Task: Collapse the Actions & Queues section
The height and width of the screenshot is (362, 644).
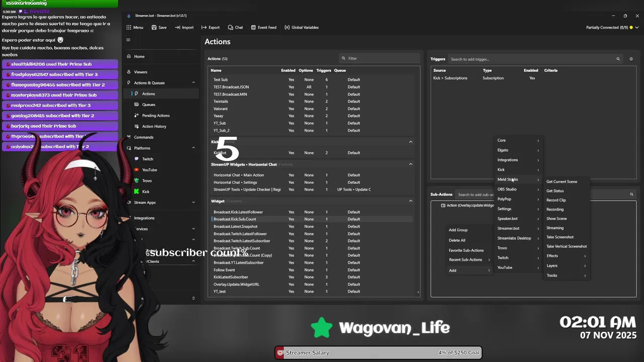Action: (193, 82)
